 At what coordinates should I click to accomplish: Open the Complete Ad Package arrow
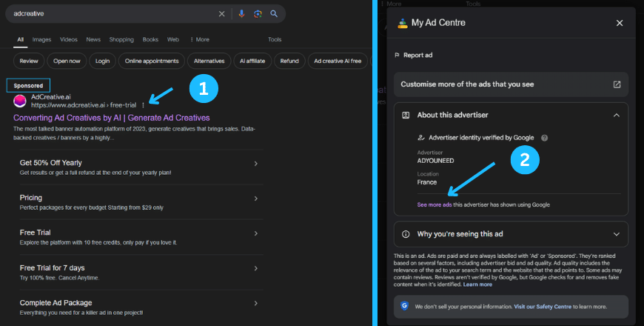tap(255, 303)
